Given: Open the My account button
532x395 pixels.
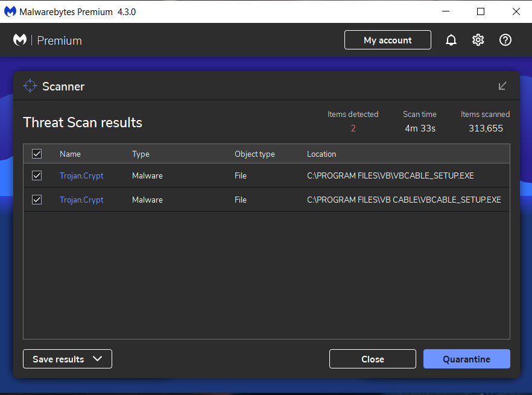Looking at the screenshot, I should tap(387, 40).
